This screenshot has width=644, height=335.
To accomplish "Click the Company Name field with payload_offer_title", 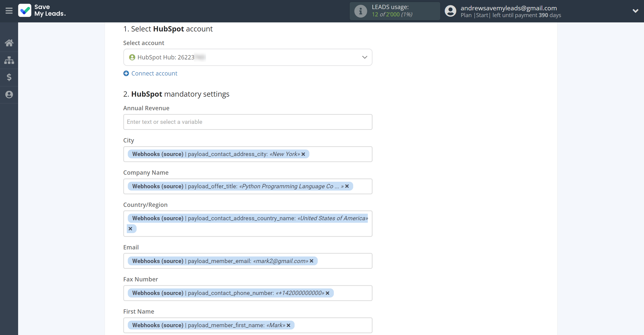I will click(248, 186).
